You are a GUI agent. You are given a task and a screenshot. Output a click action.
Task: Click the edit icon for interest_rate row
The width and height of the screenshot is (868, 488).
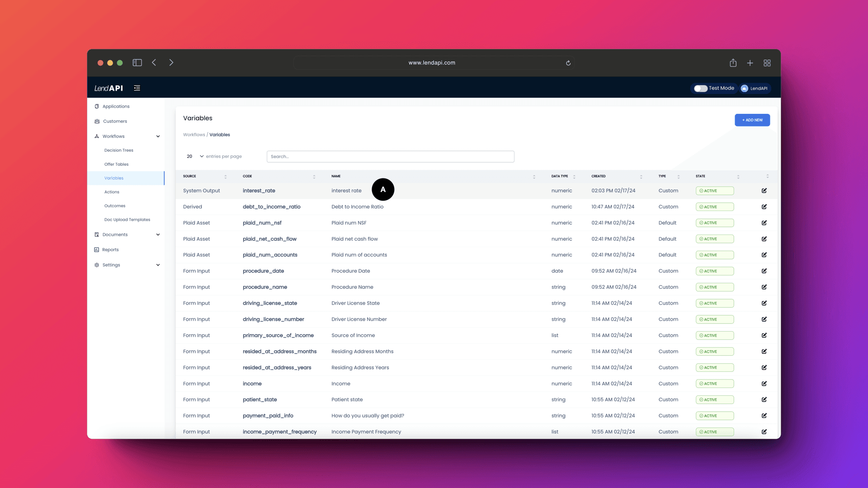pos(764,191)
